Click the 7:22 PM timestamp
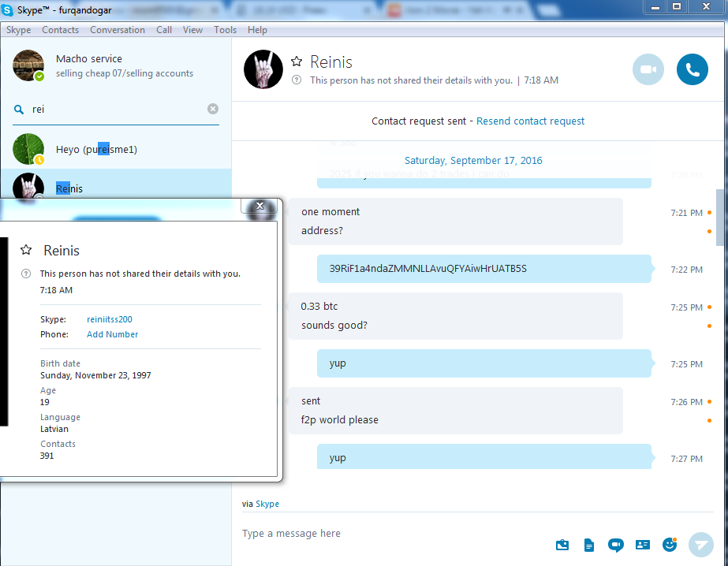 (x=686, y=270)
